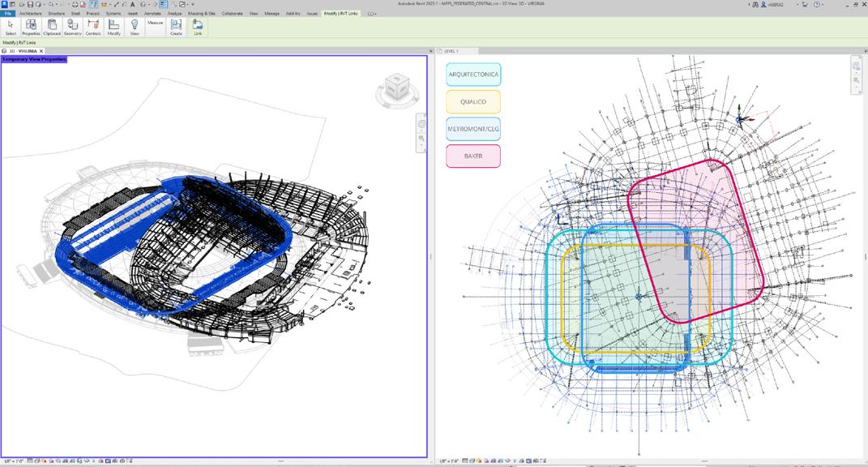
Task: Switch to the Systems ribbon tab
Action: (x=113, y=13)
